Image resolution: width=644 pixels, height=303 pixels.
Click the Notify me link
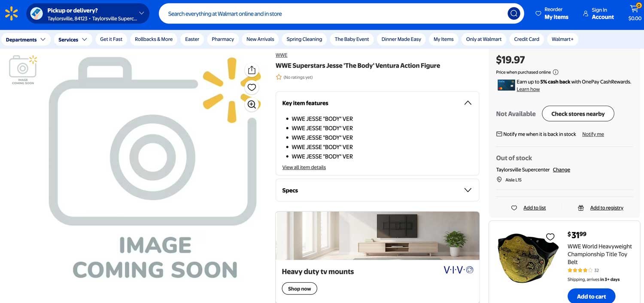(x=592, y=134)
